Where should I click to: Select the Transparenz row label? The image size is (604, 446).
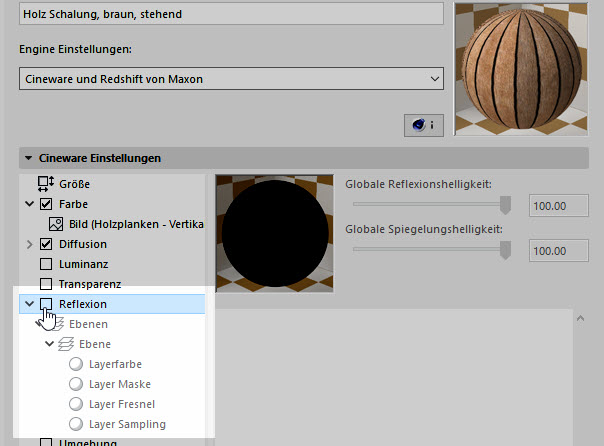coord(90,284)
